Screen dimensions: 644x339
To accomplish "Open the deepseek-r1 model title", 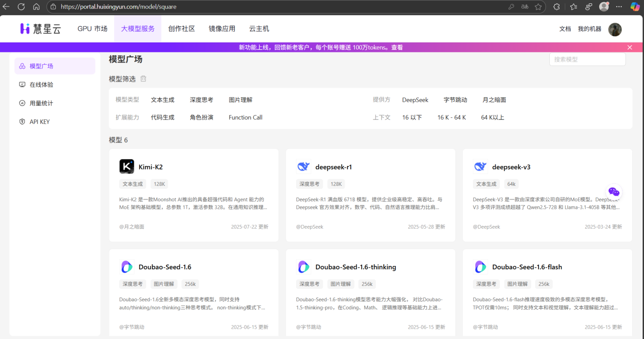I will pos(334,167).
